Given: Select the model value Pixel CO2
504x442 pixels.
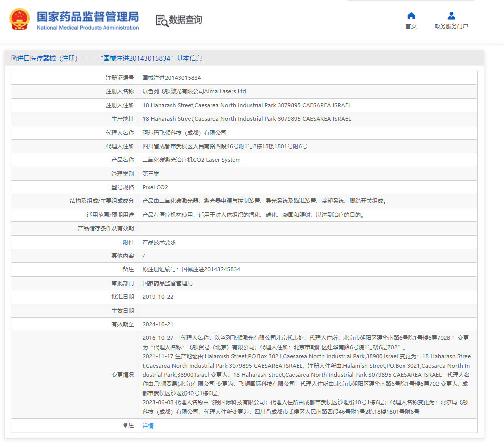Looking at the screenshot, I should 155,187.
